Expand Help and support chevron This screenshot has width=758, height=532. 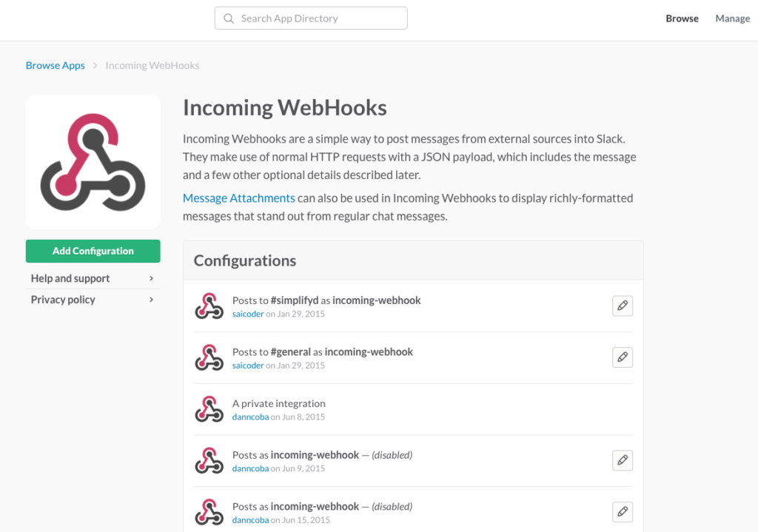[151, 278]
